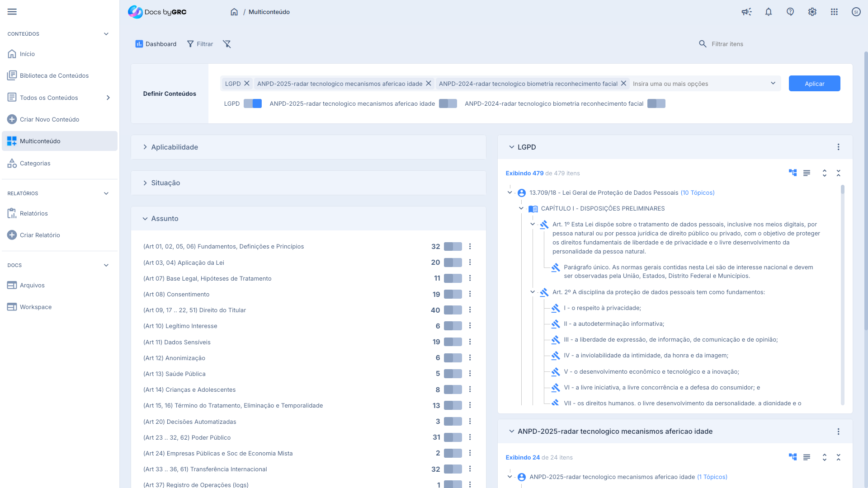Viewport: 868px width, 488px height.
Task: Click tree view icon in LGPD panel
Action: click(793, 173)
